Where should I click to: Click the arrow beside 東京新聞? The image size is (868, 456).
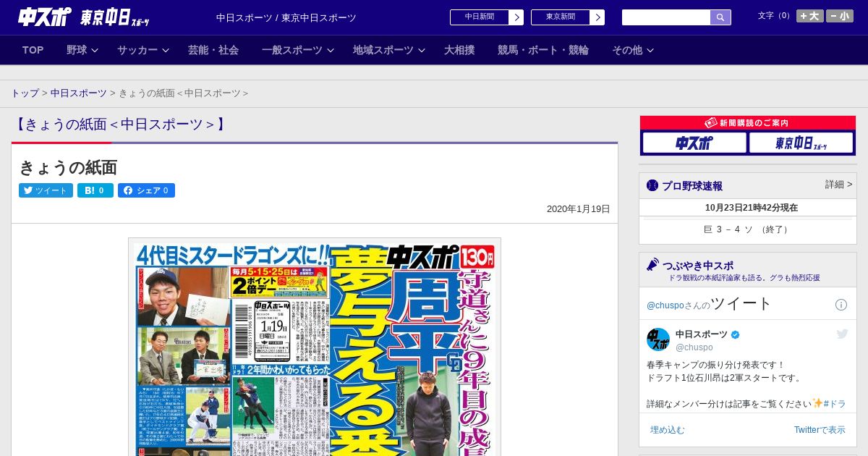click(x=597, y=17)
